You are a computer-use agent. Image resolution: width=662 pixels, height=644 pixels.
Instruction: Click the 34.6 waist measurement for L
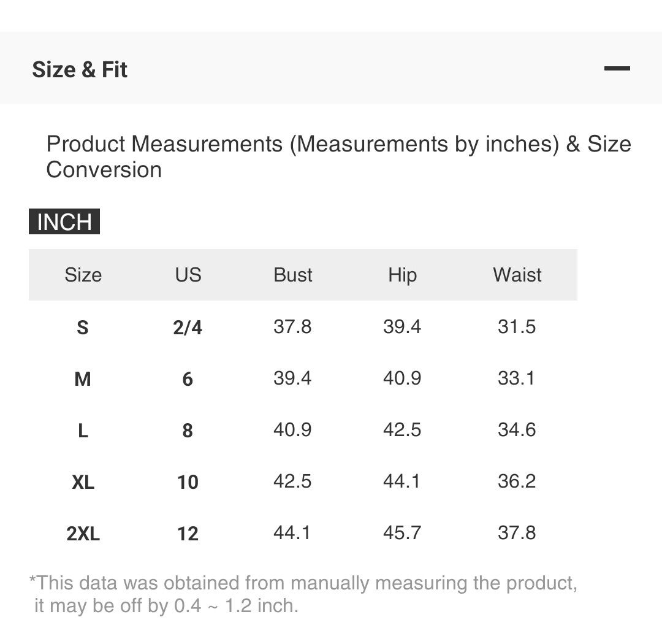click(x=517, y=429)
